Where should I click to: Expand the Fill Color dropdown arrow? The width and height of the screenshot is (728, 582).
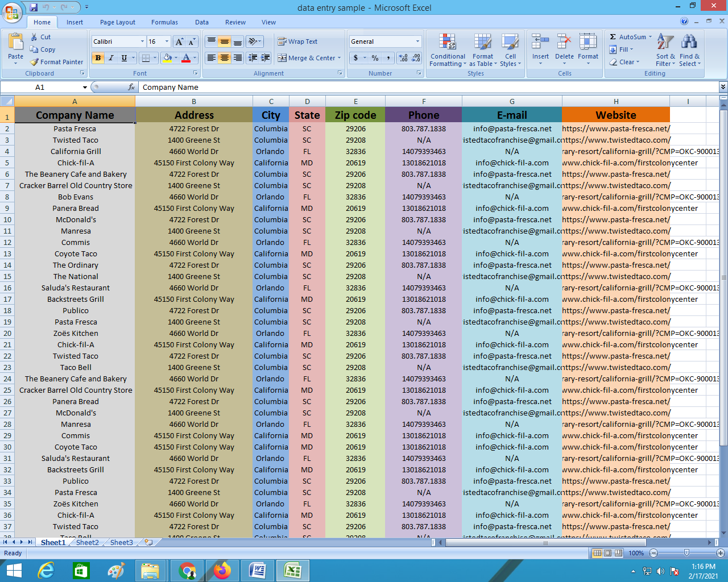177,58
